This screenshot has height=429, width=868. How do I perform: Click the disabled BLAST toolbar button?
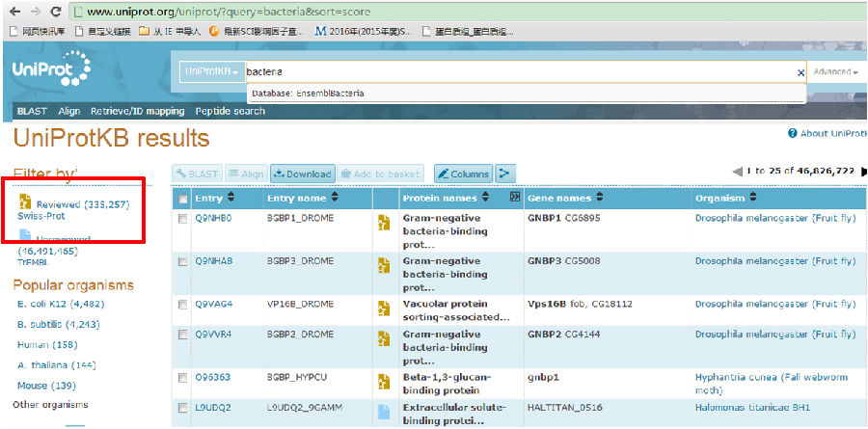point(197,174)
